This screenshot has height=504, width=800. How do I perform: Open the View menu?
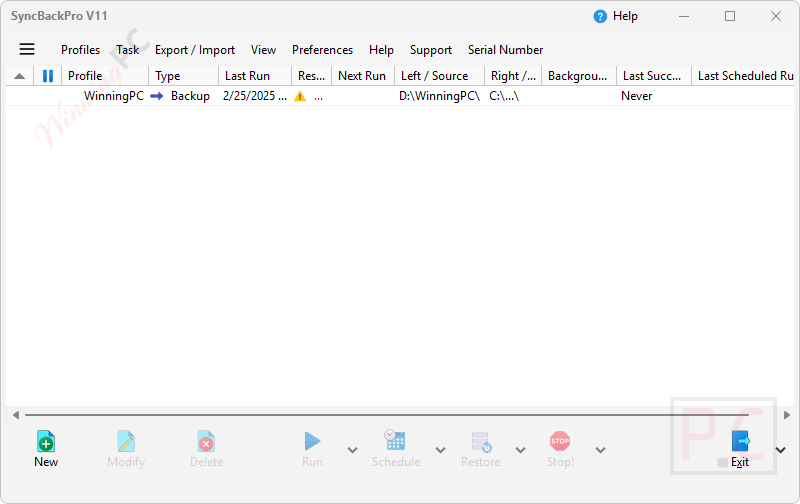tap(263, 49)
